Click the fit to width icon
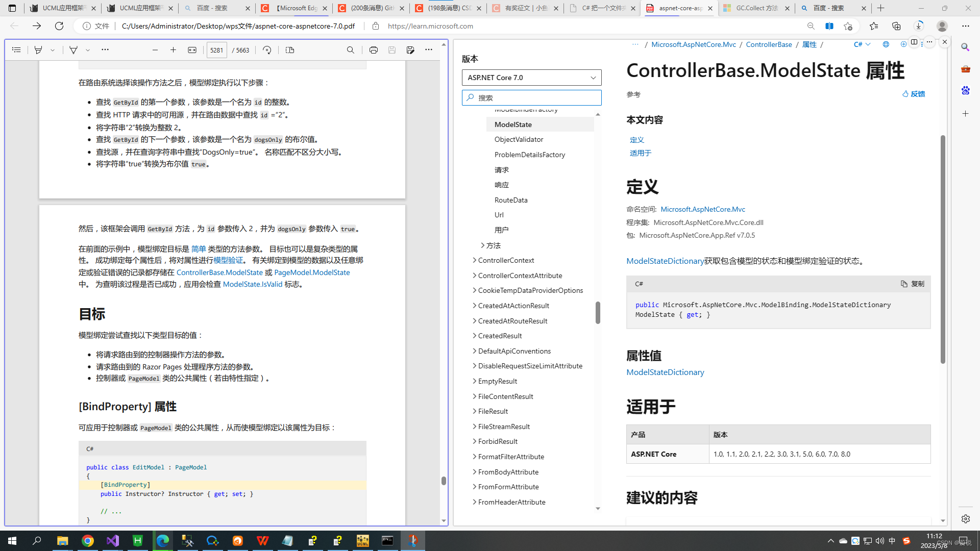This screenshot has width=980, height=551. tap(192, 50)
